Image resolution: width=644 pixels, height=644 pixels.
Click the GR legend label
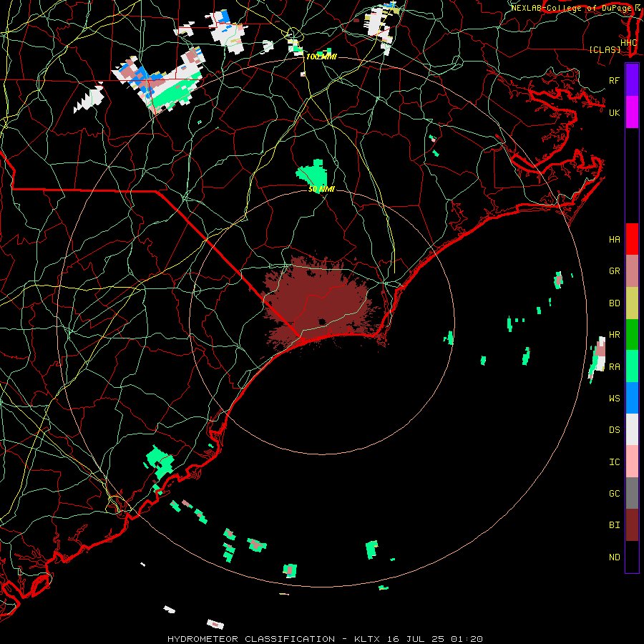click(x=614, y=271)
